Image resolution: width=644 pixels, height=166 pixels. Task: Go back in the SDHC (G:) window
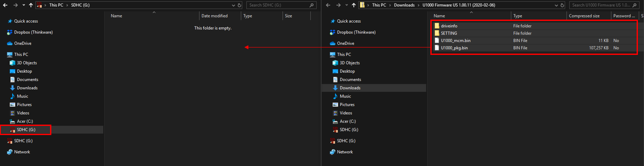5,5
